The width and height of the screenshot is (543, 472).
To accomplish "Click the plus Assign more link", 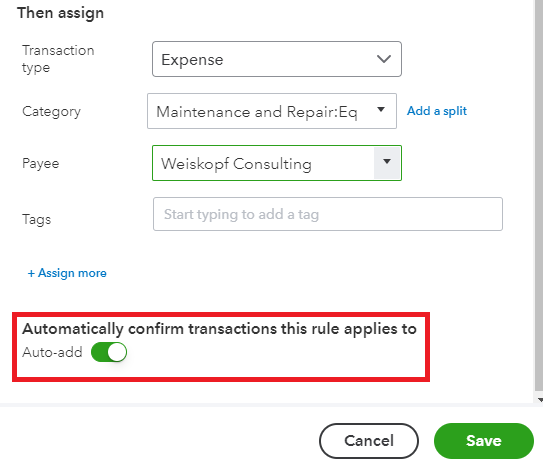I will (x=67, y=273).
